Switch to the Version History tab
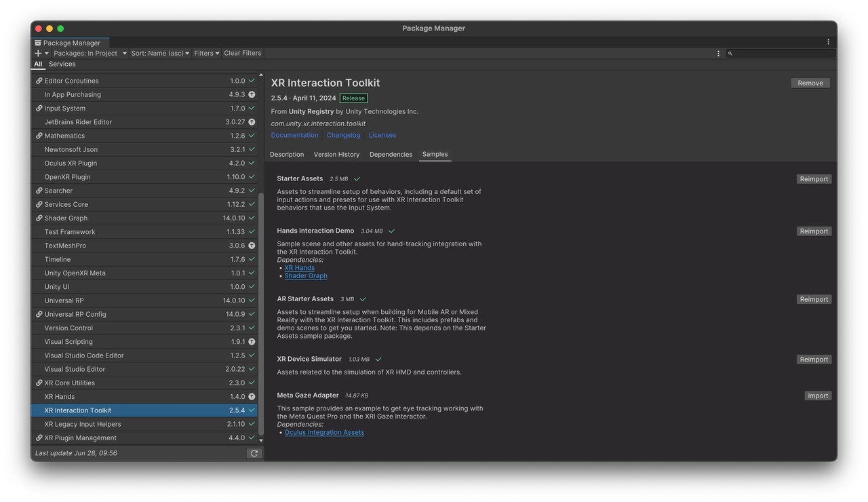Image resolution: width=868 pixels, height=502 pixels. pyautogui.click(x=336, y=155)
